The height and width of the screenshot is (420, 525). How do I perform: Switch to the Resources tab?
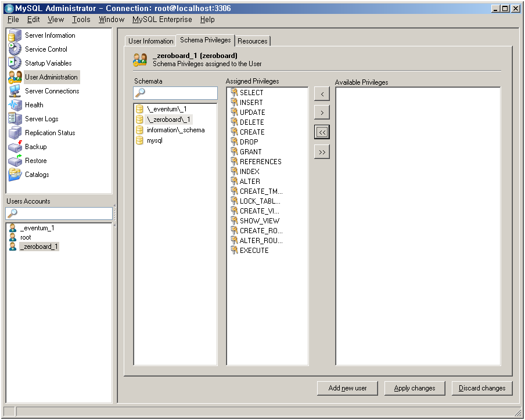coord(253,41)
